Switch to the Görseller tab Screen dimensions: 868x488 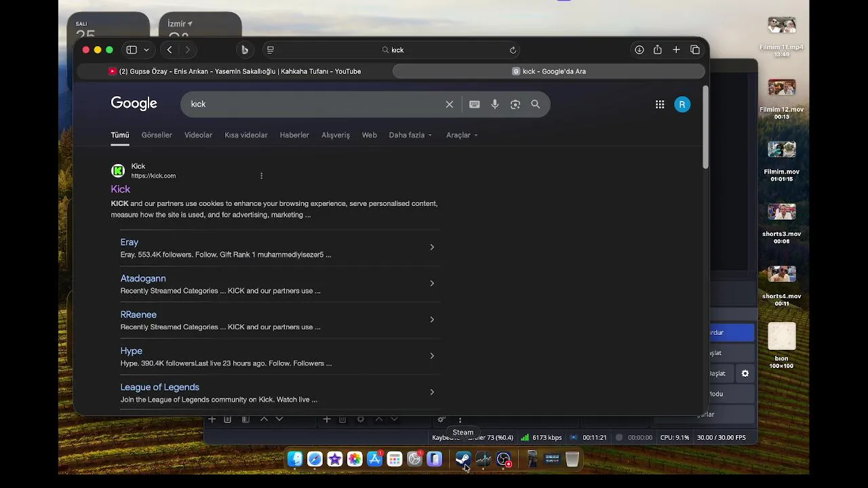point(157,135)
